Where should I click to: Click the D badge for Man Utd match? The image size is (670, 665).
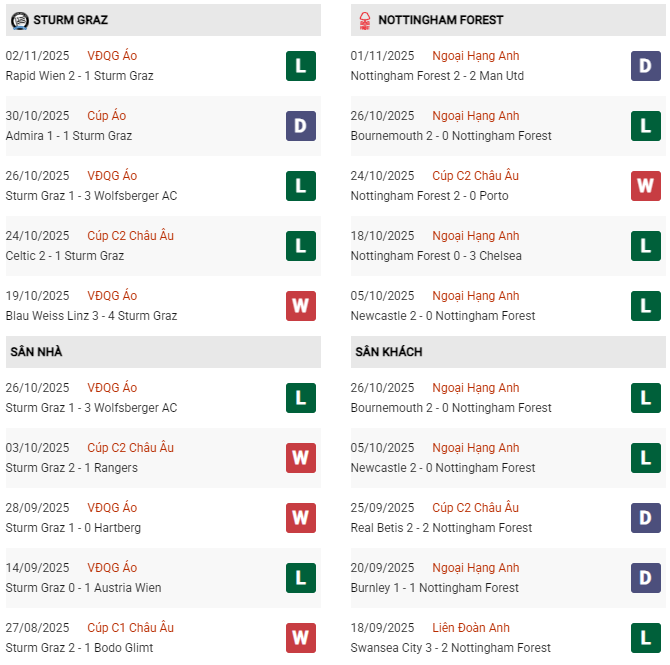pos(645,66)
